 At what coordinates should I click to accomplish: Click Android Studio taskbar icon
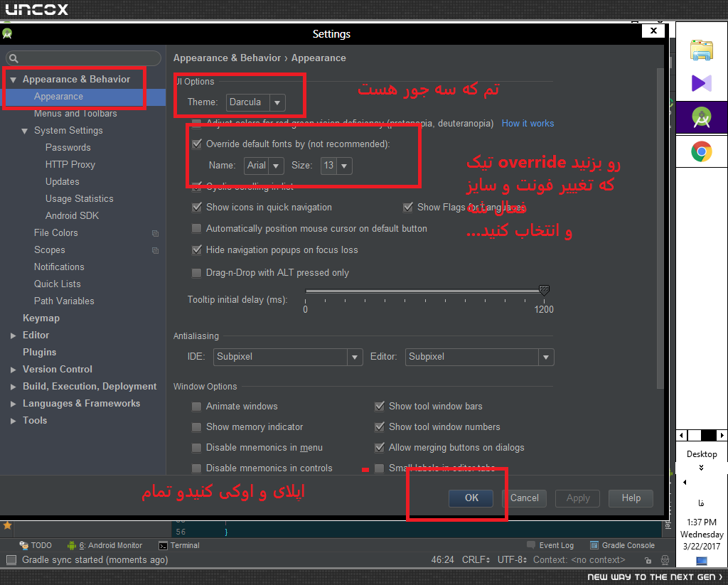(702, 117)
